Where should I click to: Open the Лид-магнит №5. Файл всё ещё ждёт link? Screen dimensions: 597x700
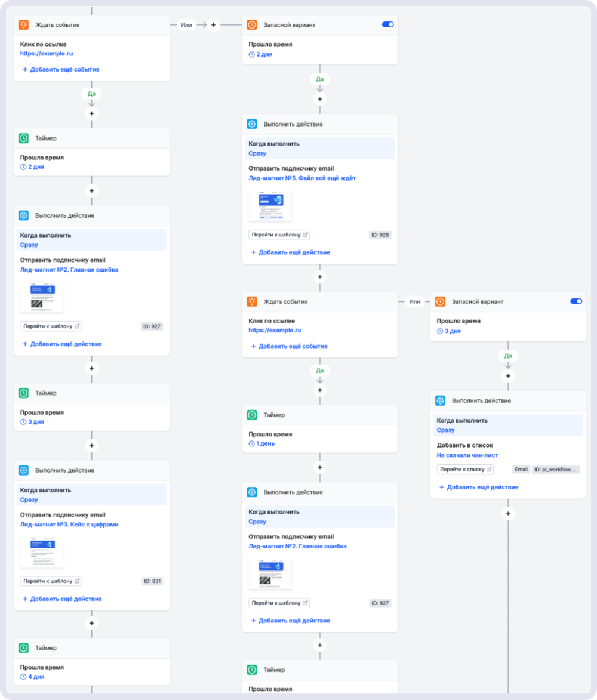[302, 178]
